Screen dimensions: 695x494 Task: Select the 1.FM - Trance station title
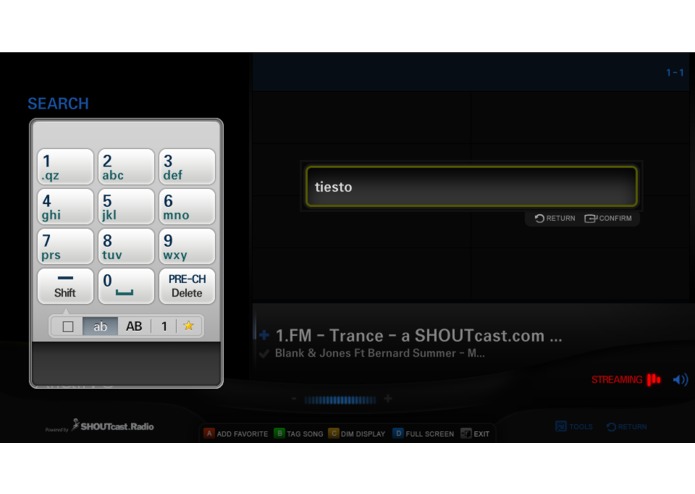[x=418, y=336]
